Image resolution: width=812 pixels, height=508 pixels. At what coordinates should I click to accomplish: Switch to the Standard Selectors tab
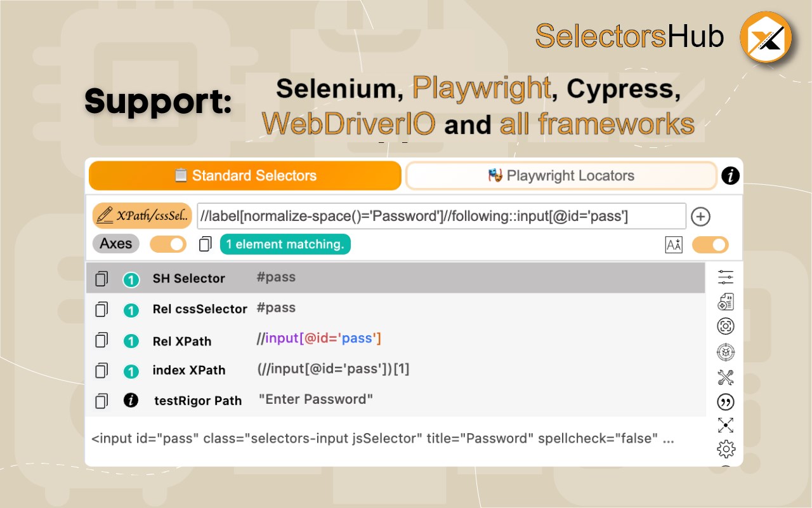245,176
